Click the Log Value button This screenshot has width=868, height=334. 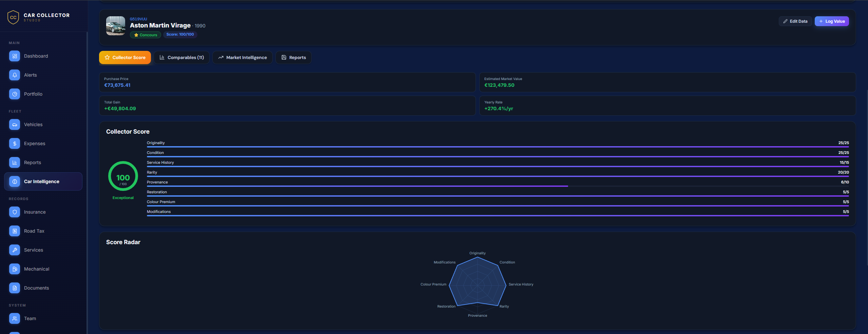[x=832, y=21]
